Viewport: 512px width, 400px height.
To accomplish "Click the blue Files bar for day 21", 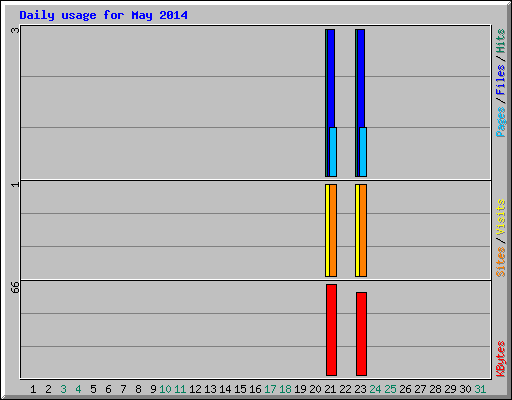I will (x=331, y=78).
